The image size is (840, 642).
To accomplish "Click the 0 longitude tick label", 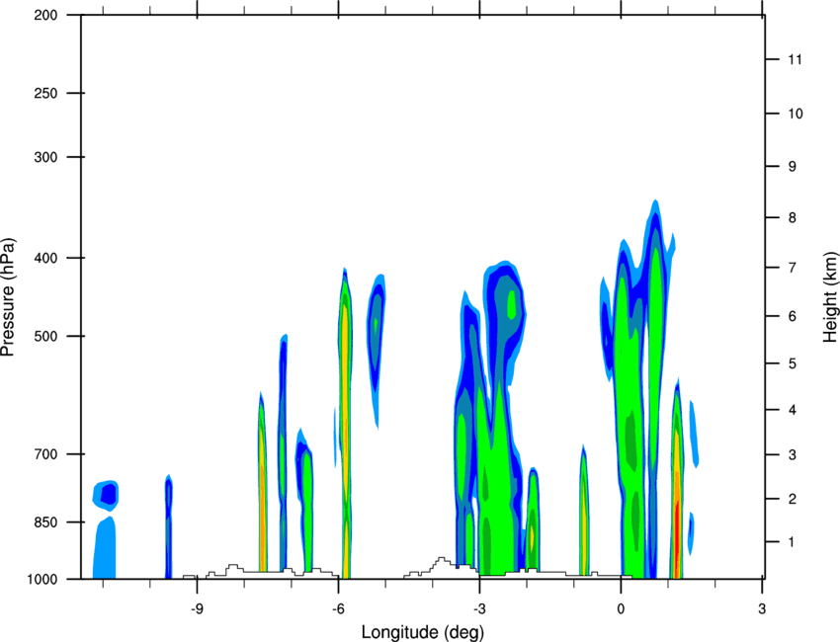I will [x=621, y=608].
